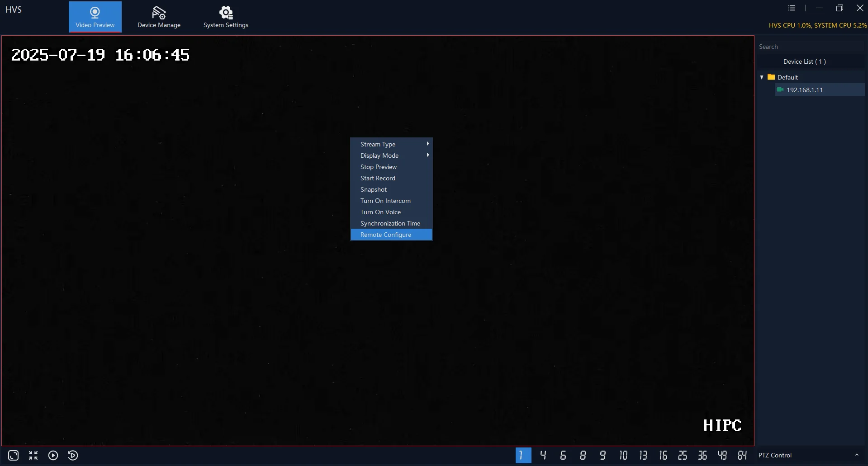Select the 64-window grid layout
This screenshot has height=466, width=868.
tap(742, 455)
